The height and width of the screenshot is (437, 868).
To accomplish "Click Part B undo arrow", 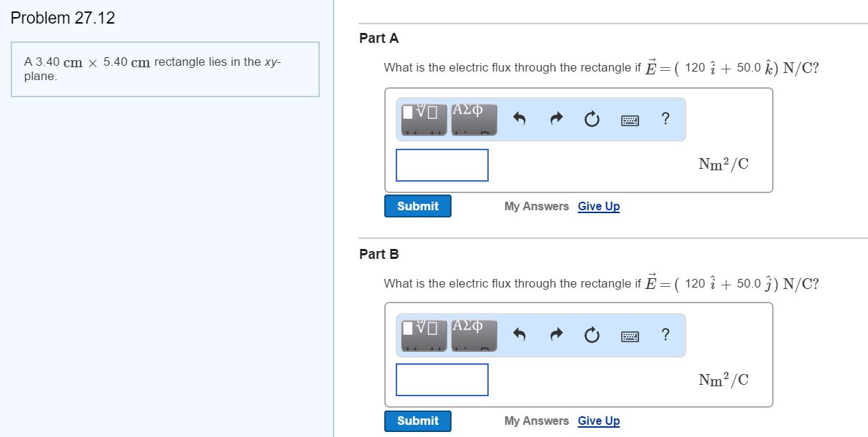I will click(x=520, y=335).
